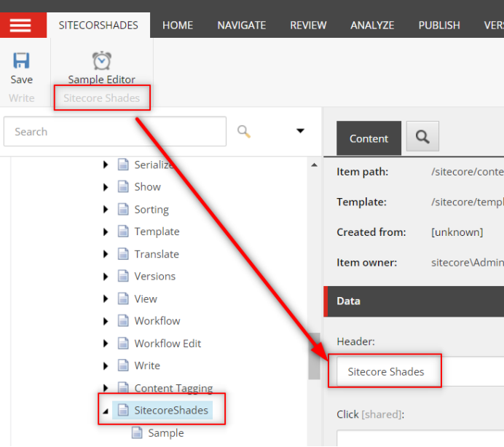Select the Versions tree item
The width and height of the screenshot is (504, 447).
point(154,277)
